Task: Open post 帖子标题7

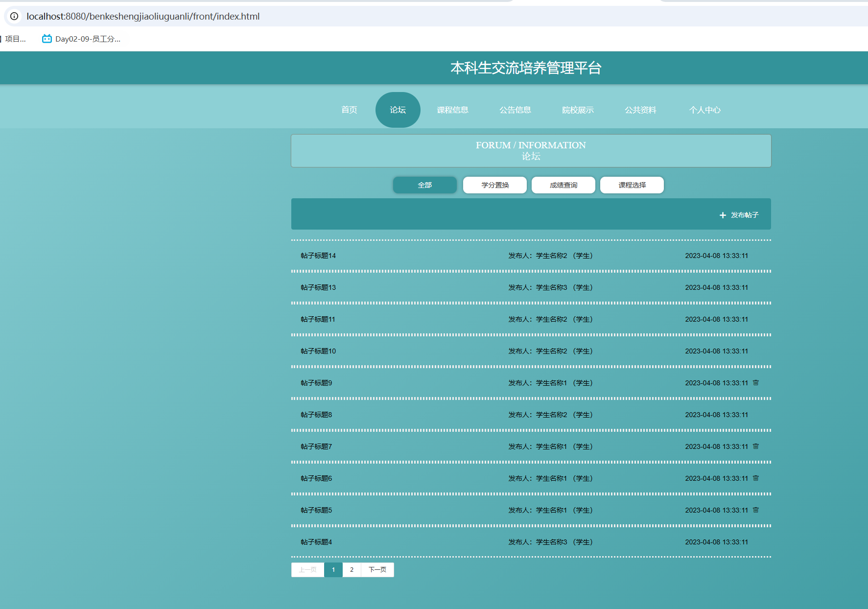Action: coord(316,446)
